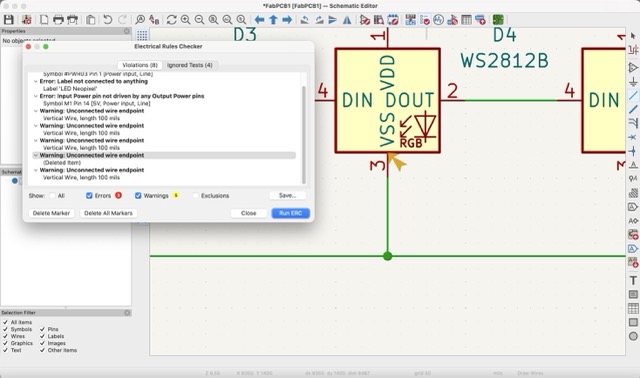
Task: Open the Annotate Schematic tool
Action: 411,20
